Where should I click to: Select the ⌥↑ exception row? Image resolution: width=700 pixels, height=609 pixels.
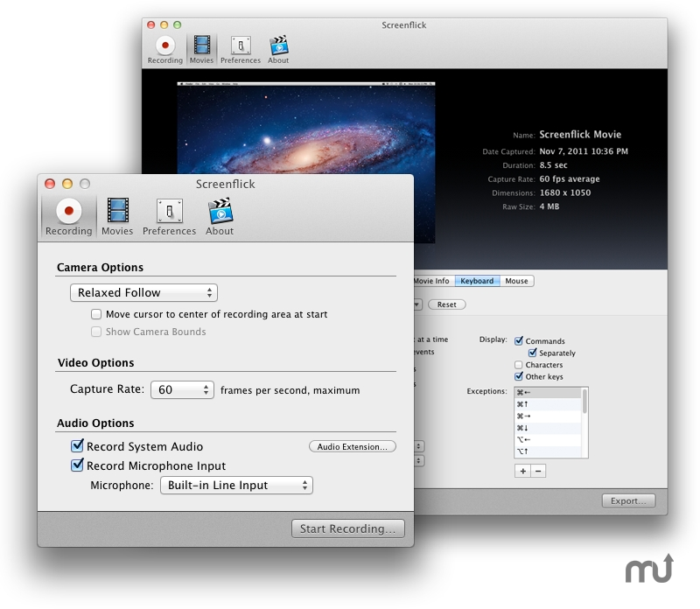pyautogui.click(x=548, y=451)
